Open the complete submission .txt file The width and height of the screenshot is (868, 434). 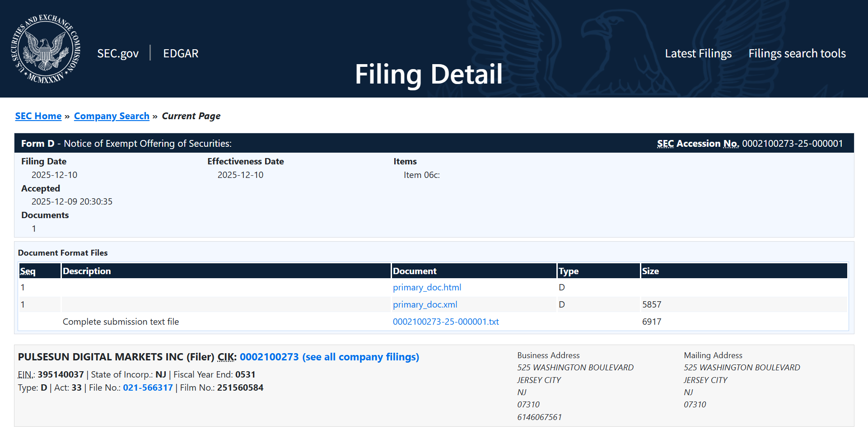(x=446, y=322)
